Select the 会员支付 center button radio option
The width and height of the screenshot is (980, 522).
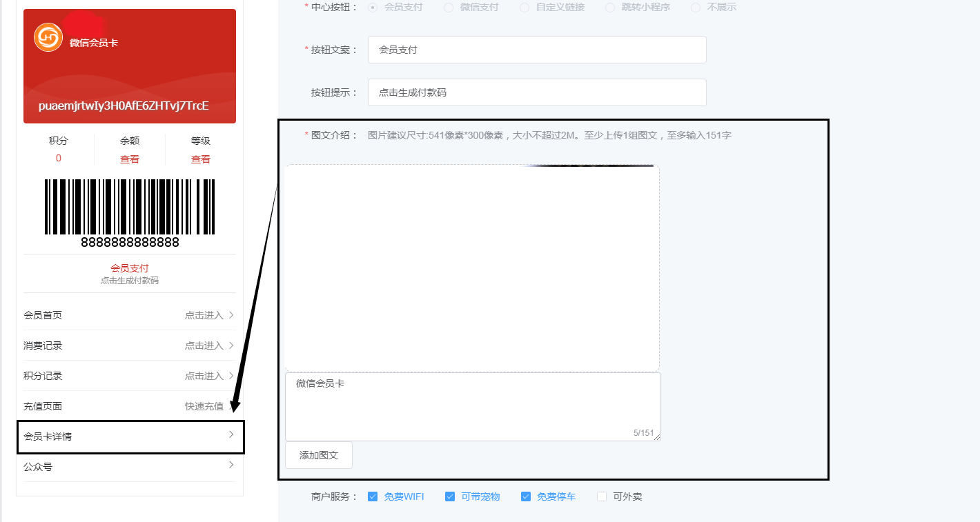[373, 7]
